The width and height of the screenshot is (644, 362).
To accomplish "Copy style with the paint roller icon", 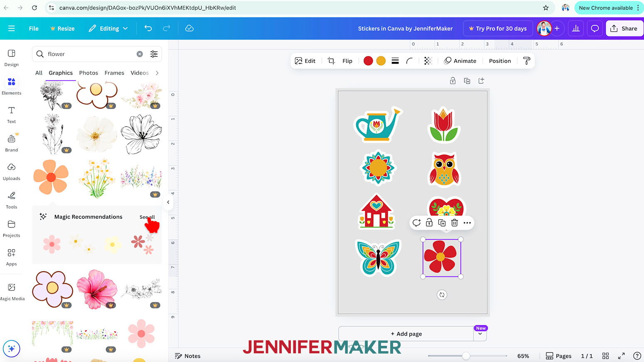I will click(527, 61).
